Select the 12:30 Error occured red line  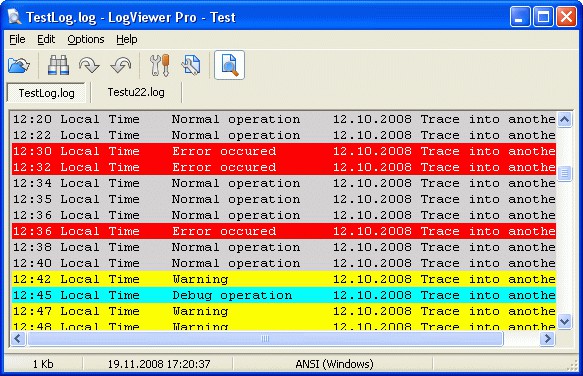tap(284, 151)
